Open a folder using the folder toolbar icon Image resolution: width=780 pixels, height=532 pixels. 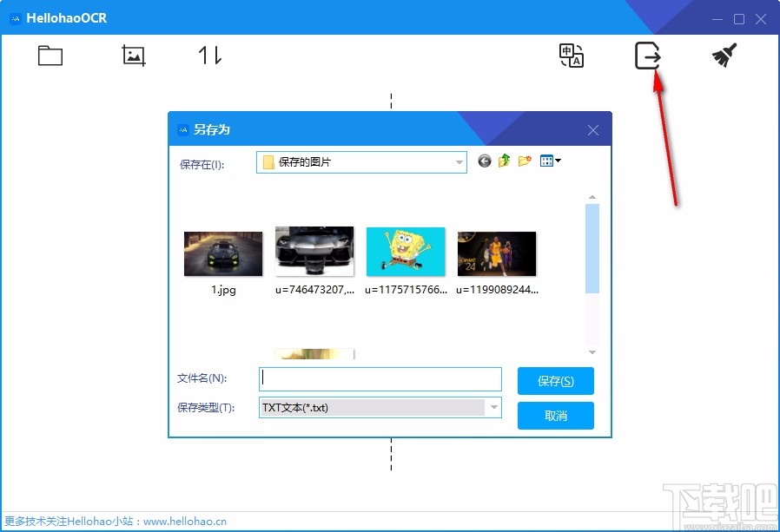click(x=50, y=55)
